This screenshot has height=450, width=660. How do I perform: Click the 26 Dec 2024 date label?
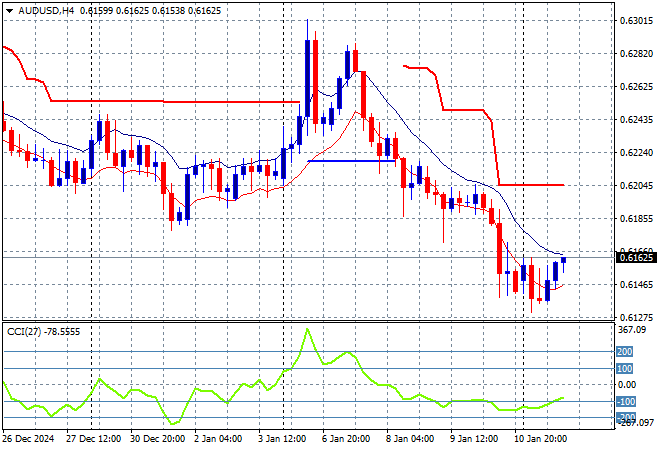point(28,439)
